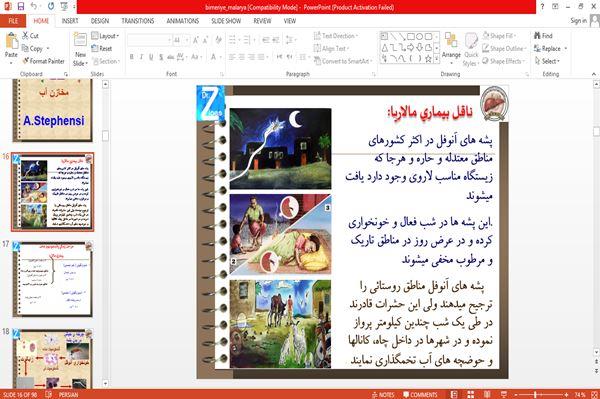Viewport: 600px width, 399px height.
Task: Clear all formatting icon
Action: tap(218, 40)
